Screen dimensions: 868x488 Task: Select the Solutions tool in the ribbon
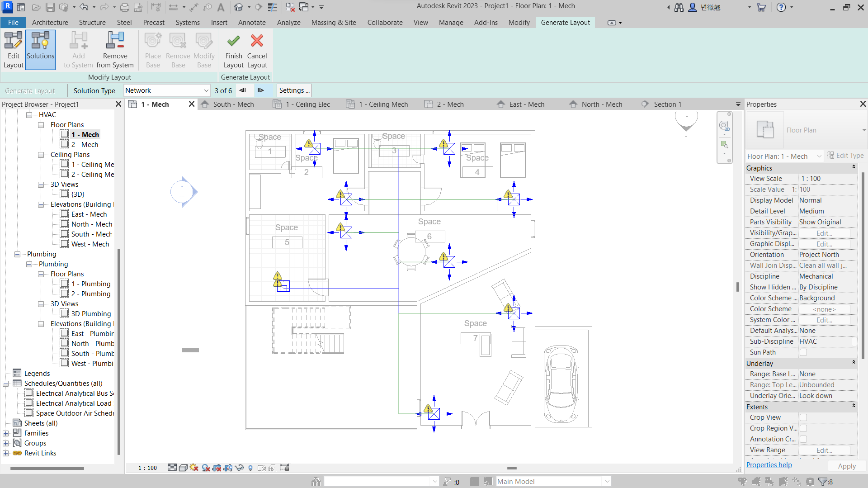point(40,50)
